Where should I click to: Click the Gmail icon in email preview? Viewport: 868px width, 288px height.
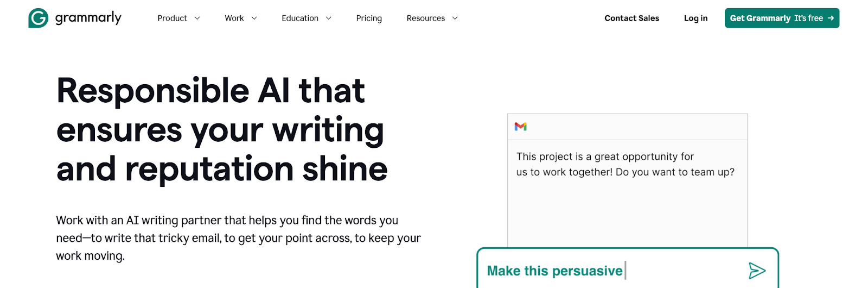(x=521, y=127)
